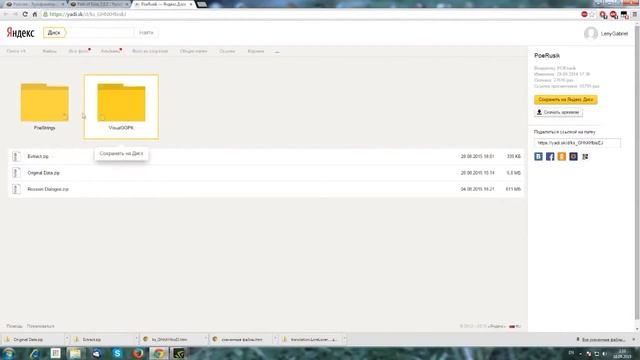Open the VisualGGPK folder

click(x=121, y=102)
